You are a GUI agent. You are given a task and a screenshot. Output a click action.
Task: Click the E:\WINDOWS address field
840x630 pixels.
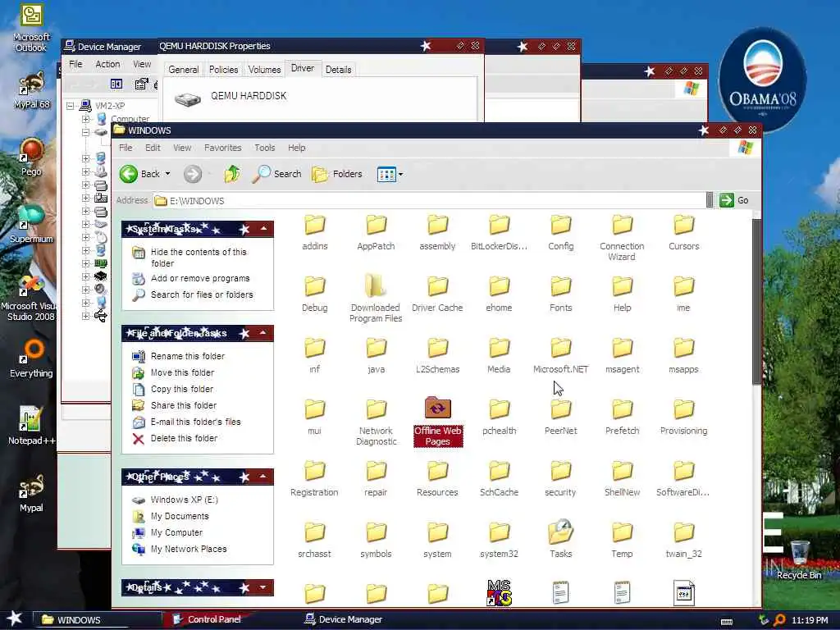click(430, 201)
